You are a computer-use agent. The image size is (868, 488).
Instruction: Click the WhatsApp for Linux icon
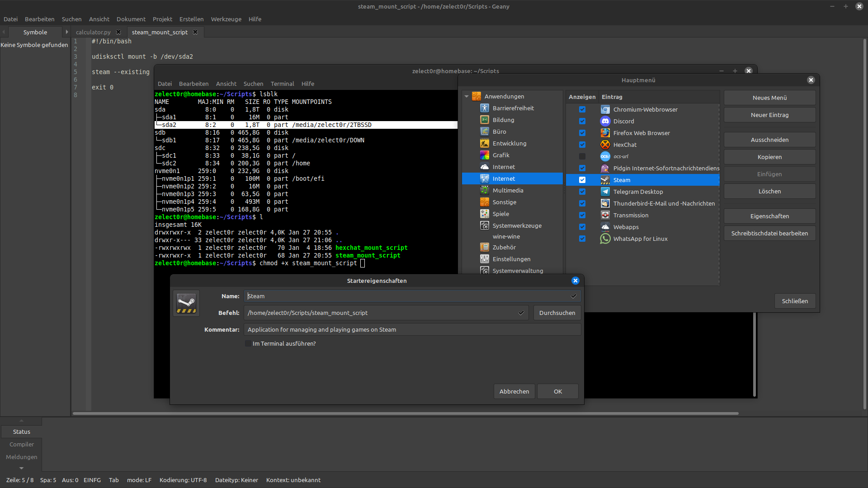tap(605, 239)
